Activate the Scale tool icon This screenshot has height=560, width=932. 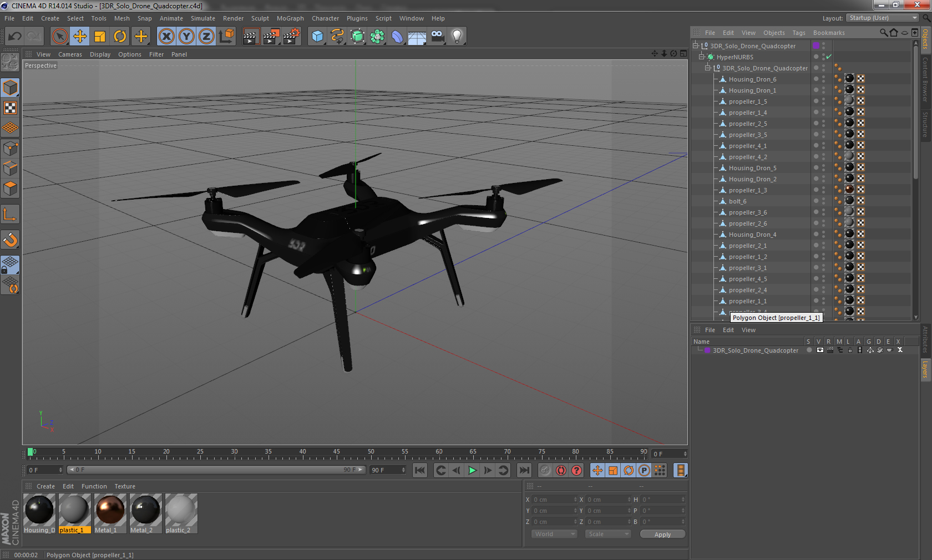coord(100,37)
